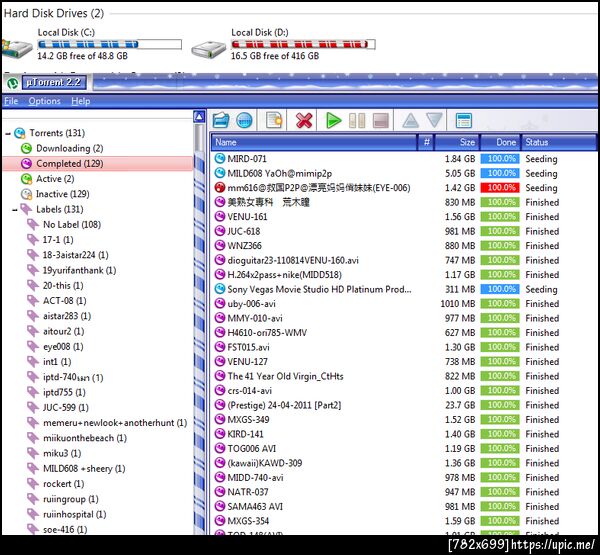Viewport: 600px width, 555px height.
Task: Click sidebar scrollbar up arrow
Action: (x=199, y=116)
